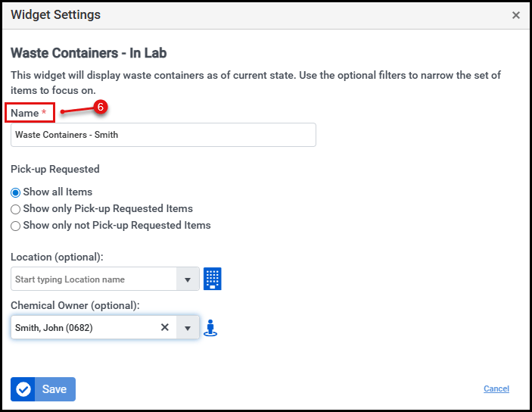Click the building location picker icon
532x412 pixels.
tap(213, 279)
